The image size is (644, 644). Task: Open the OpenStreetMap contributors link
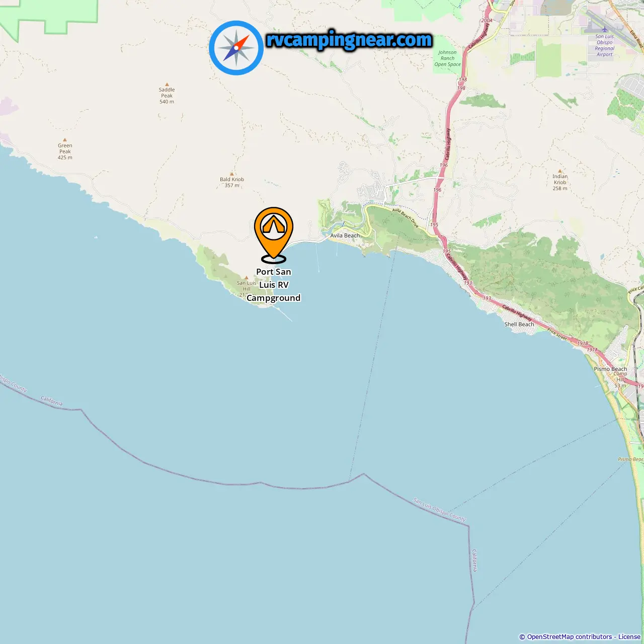(570, 637)
